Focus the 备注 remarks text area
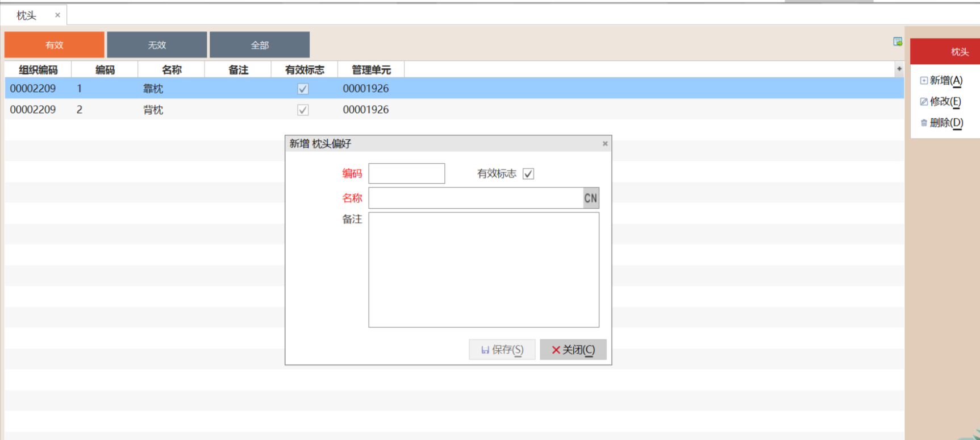The height and width of the screenshot is (440, 980). pos(483,269)
